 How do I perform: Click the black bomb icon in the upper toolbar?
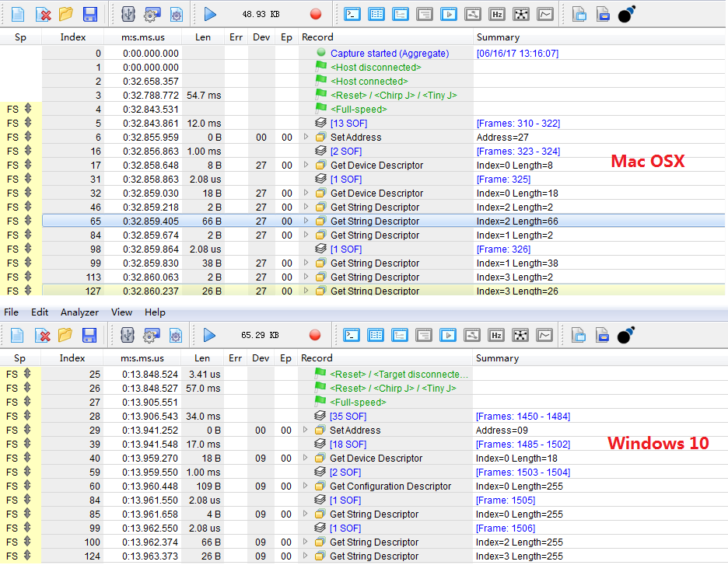(626, 14)
